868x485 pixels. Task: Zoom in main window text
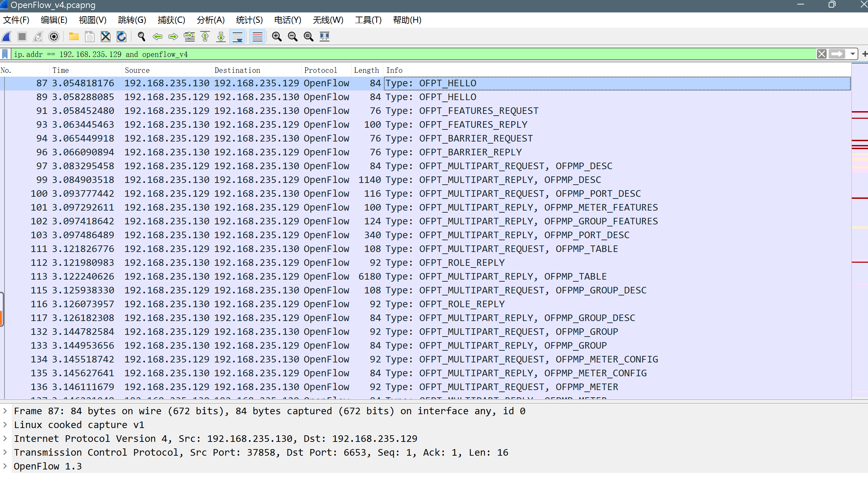click(x=277, y=37)
